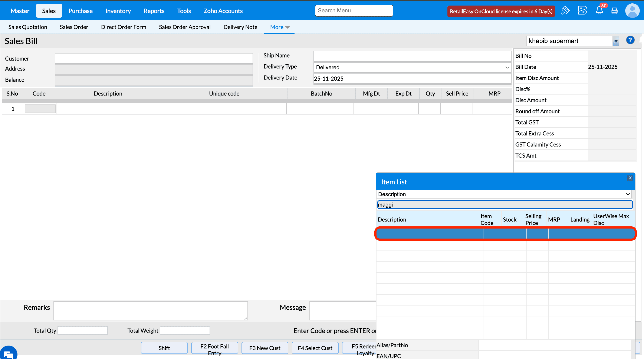The width and height of the screenshot is (644, 359).
Task: Click the blue help question mark icon
Action: [x=630, y=40]
